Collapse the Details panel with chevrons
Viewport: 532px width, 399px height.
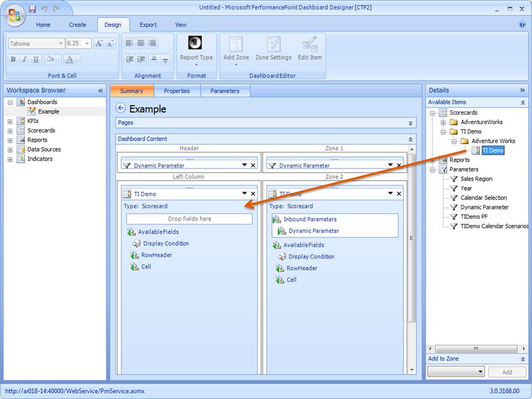pyautogui.click(x=522, y=90)
